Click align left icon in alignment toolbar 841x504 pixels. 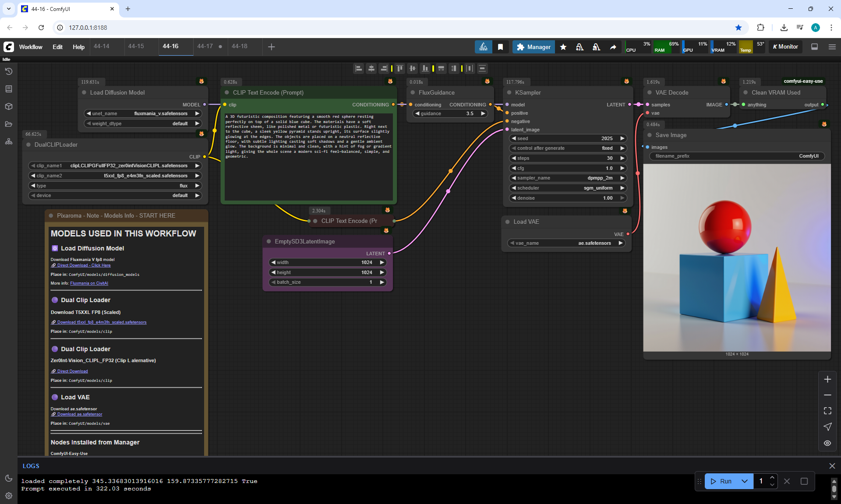pos(359,68)
